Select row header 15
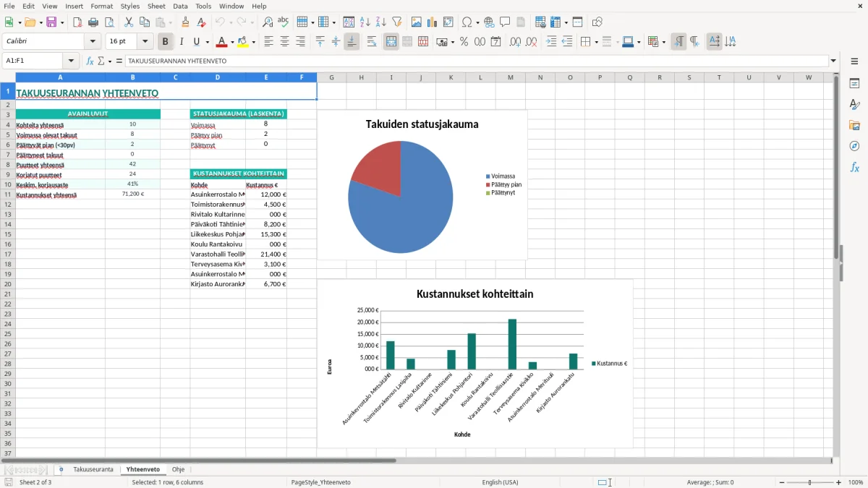The width and height of the screenshot is (868, 488). pyautogui.click(x=8, y=234)
